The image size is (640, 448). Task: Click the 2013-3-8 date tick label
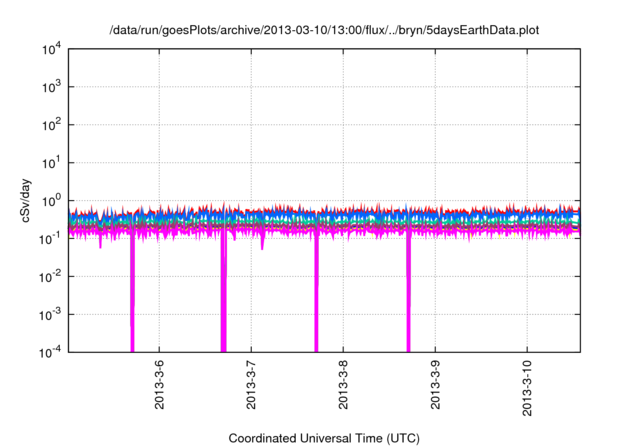click(343, 384)
